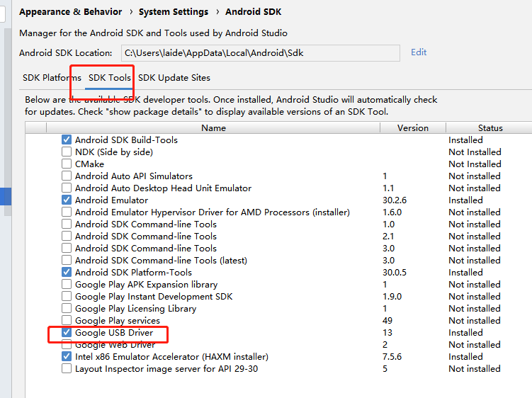
Task: Uncheck Intel x86 Emulator Accelerator checkbox
Action: [67, 357]
